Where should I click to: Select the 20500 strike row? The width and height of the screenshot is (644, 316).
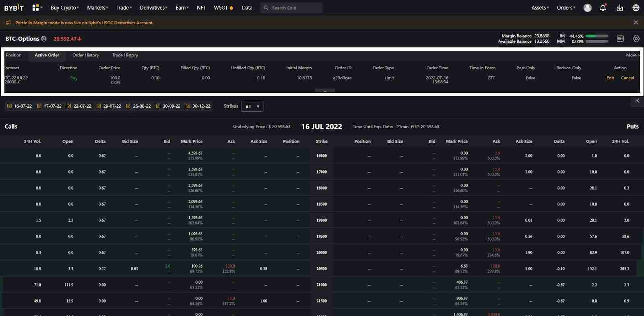(x=322, y=268)
